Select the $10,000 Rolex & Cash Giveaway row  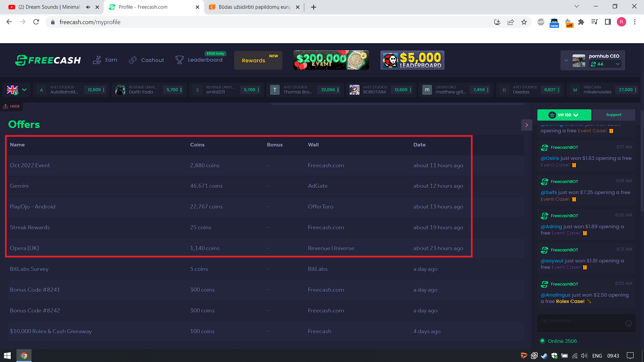point(266,331)
